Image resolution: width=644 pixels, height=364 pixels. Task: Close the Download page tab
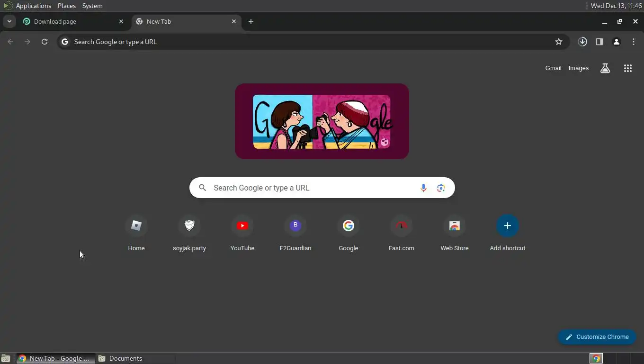pos(121,21)
